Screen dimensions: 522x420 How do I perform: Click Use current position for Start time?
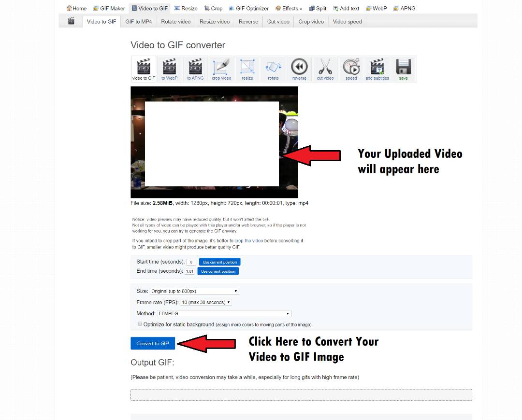[x=219, y=262]
